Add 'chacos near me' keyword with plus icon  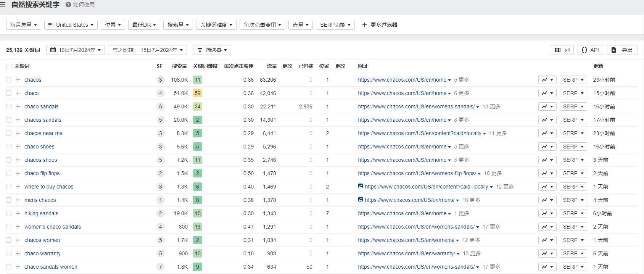18,133
